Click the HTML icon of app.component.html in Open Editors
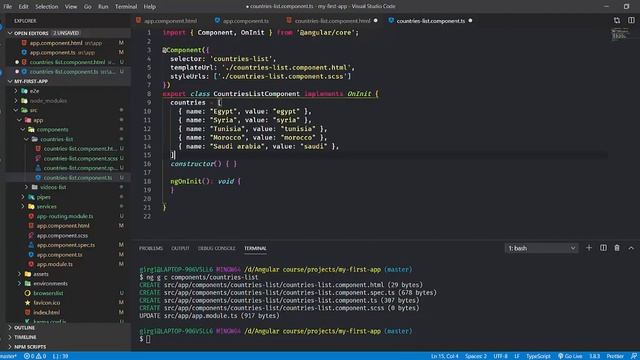Image resolution: width=640 pixels, height=360 pixels. click(24, 43)
